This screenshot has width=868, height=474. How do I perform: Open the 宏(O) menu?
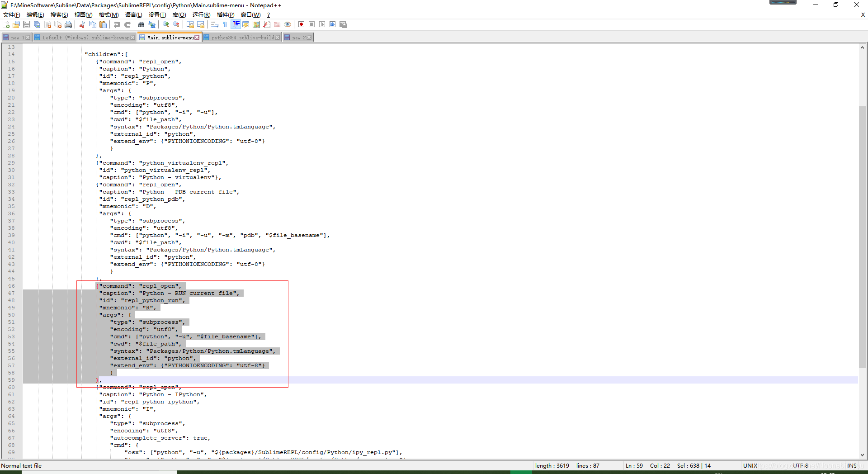tap(179, 15)
